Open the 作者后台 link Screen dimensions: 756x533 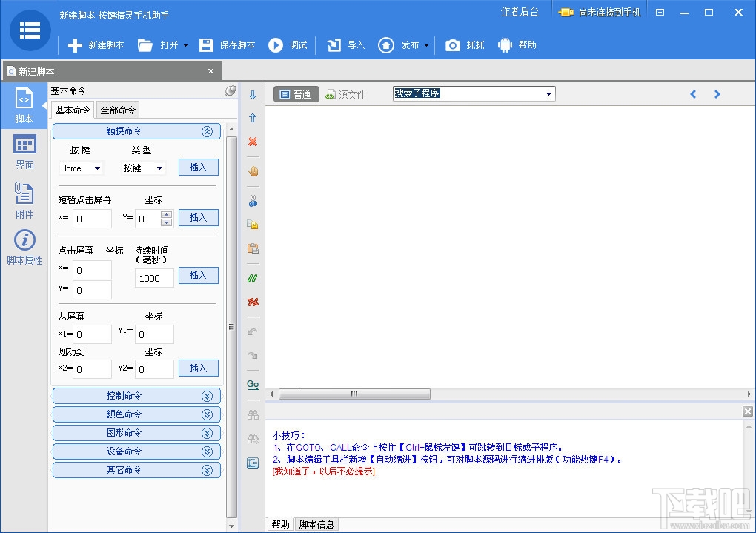click(520, 12)
